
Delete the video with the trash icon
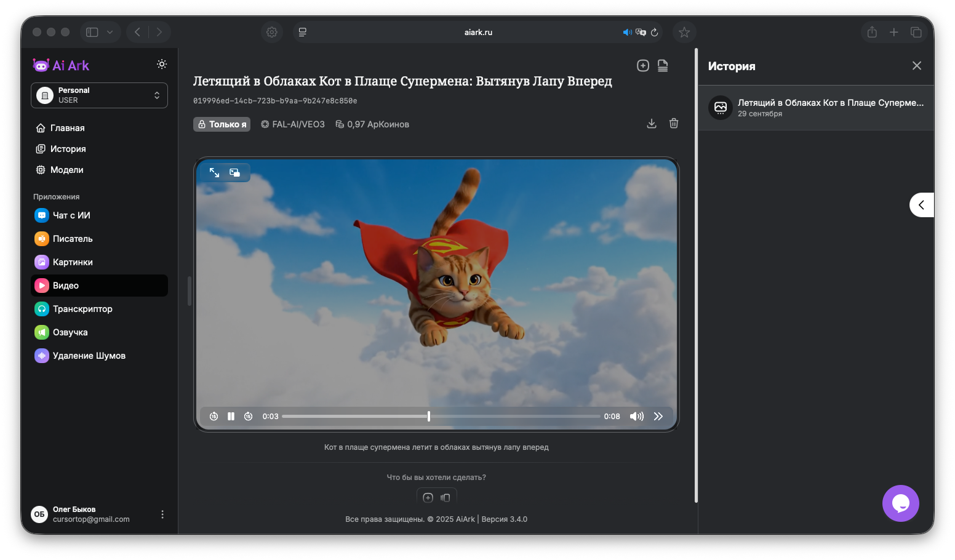[674, 124]
